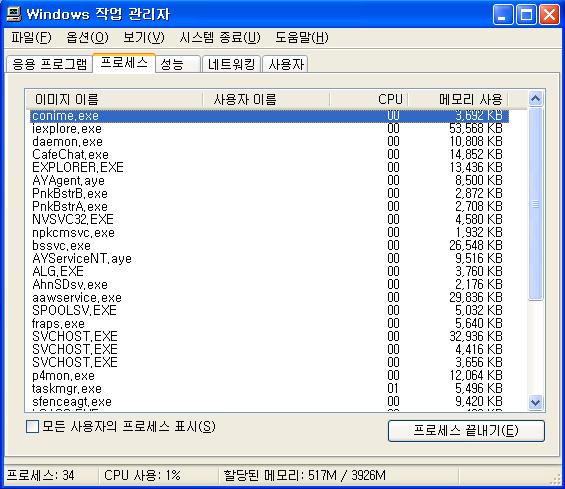Click the window resize grip corner
The height and width of the screenshot is (489, 565).
556,479
